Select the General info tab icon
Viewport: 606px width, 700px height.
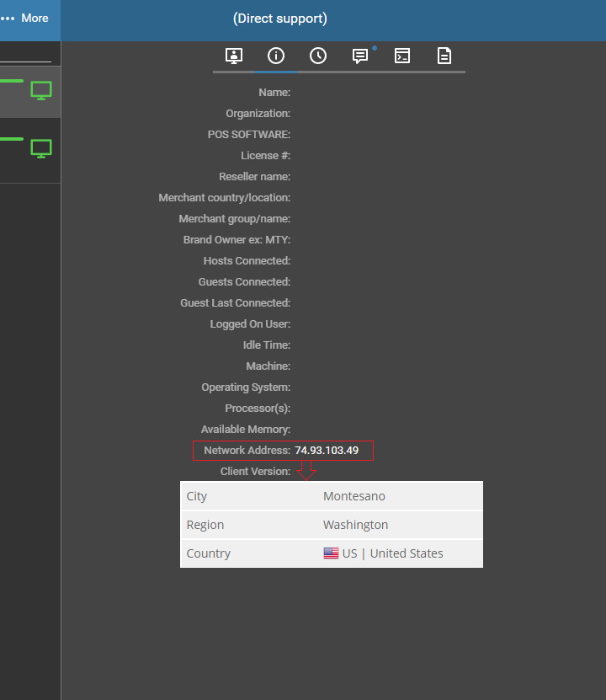pos(276,56)
